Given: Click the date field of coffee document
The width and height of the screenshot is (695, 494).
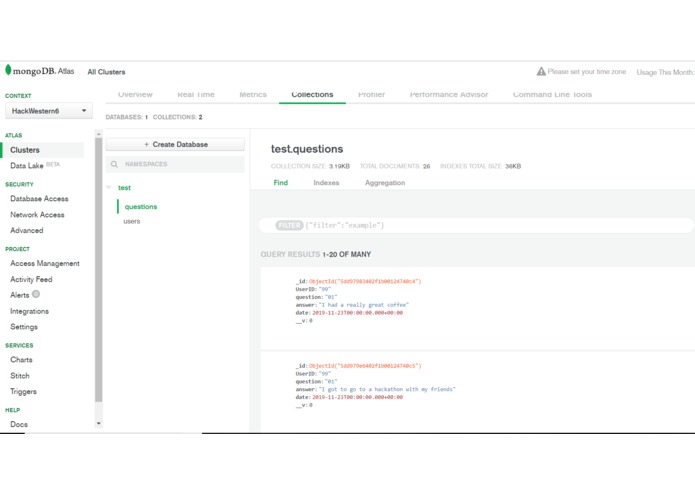Looking at the screenshot, I should pos(349,313).
